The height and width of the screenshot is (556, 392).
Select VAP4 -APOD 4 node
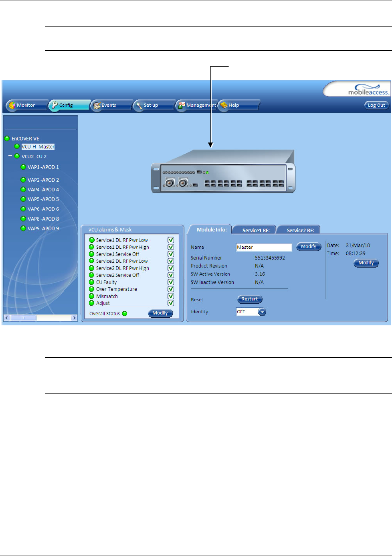point(43,189)
